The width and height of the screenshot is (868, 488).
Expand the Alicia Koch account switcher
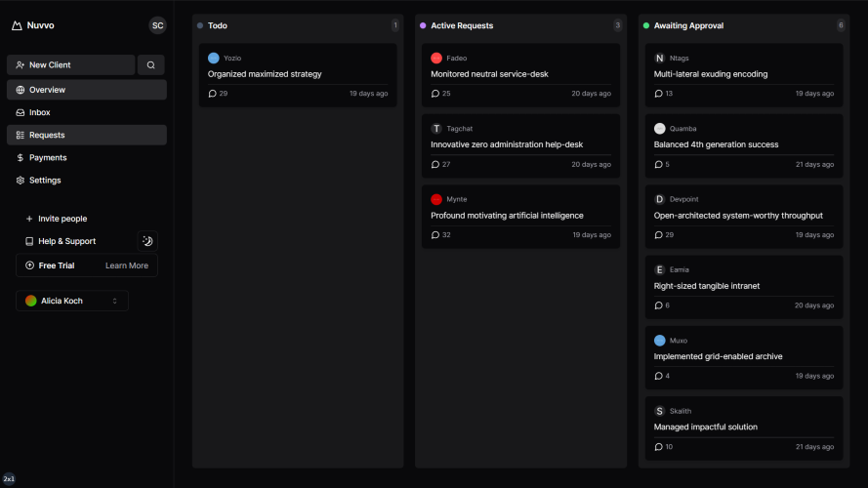coord(72,301)
